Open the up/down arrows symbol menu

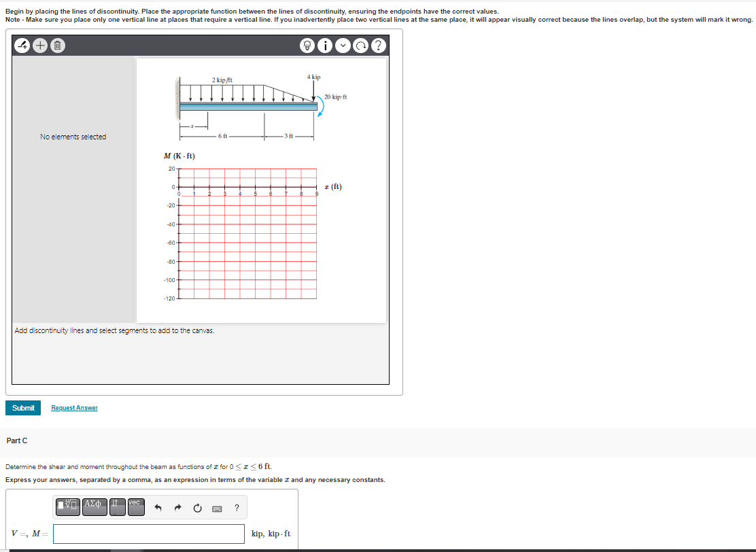click(x=116, y=506)
